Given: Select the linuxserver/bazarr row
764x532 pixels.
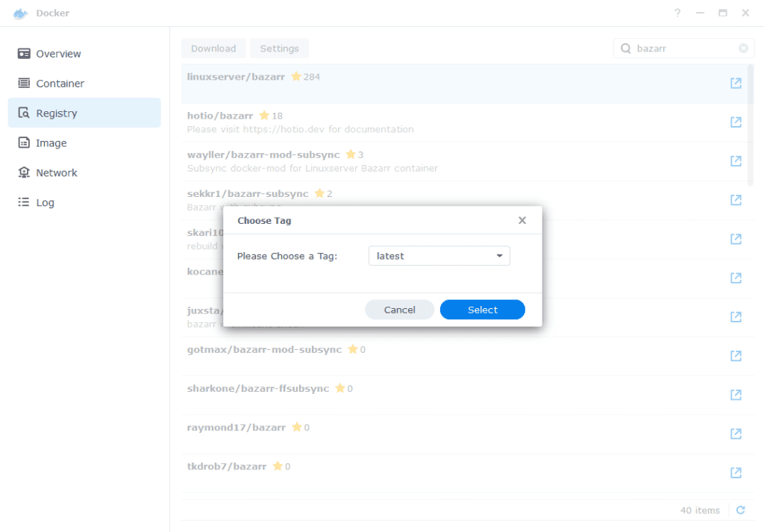Looking at the screenshot, I should click(x=464, y=84).
